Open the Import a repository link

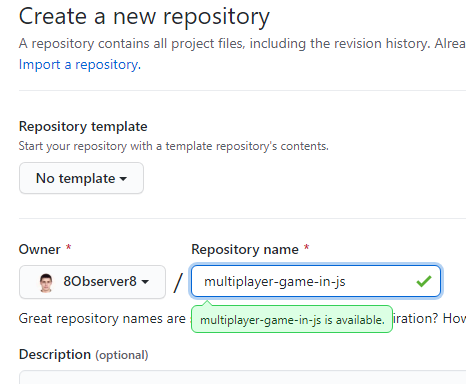(80, 65)
